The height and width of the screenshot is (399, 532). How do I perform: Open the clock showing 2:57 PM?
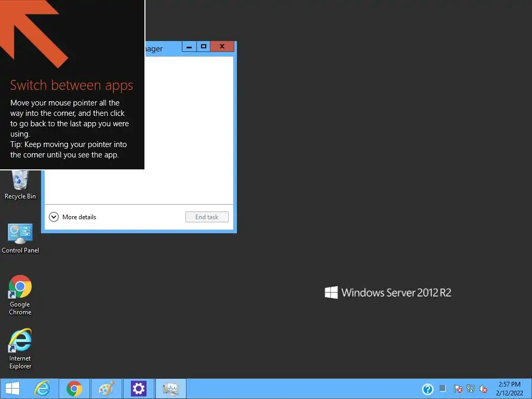coord(509,389)
